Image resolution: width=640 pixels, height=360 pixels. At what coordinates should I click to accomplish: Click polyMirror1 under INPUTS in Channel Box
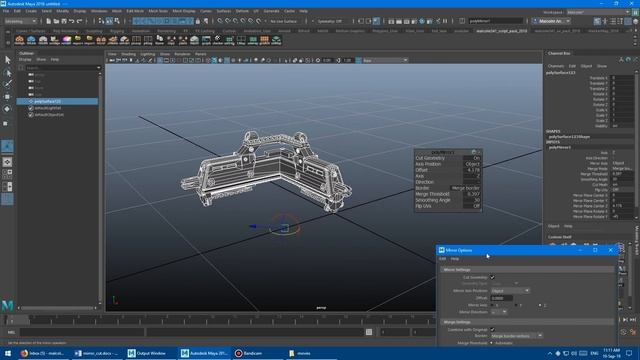(x=560, y=147)
